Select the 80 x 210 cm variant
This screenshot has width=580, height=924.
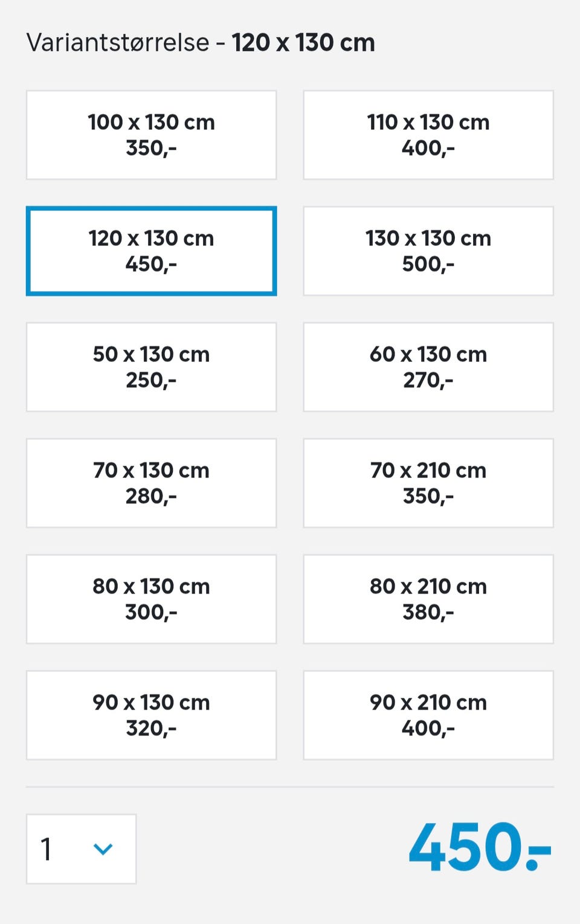tap(428, 599)
